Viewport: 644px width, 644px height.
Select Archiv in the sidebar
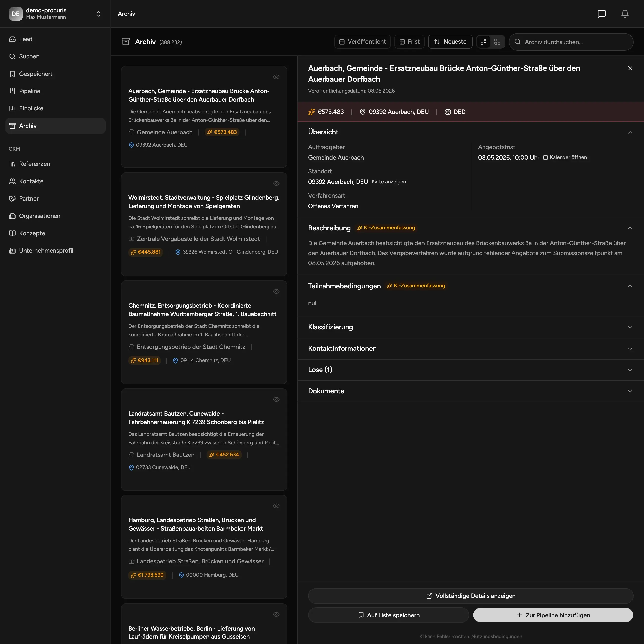55,126
